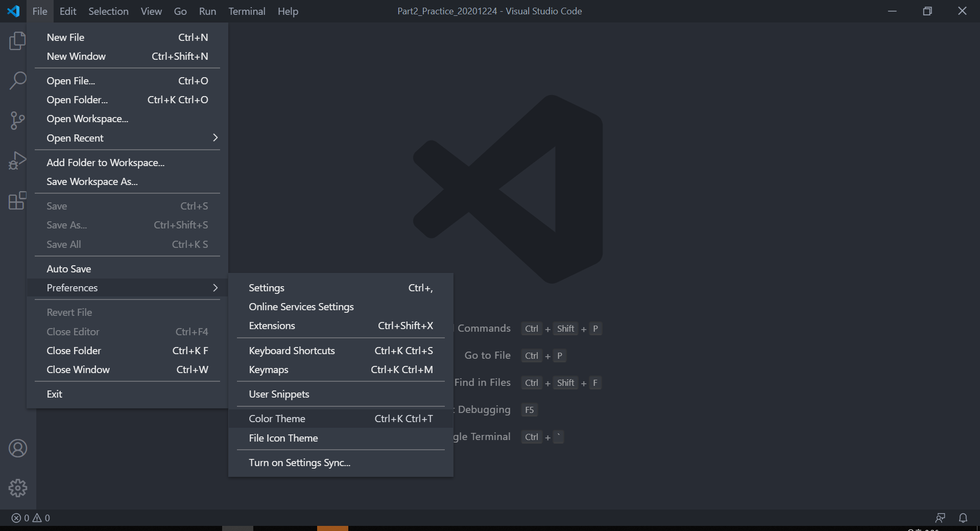The width and height of the screenshot is (980, 531).
Task: Open the Source Control icon
Action: point(17,120)
